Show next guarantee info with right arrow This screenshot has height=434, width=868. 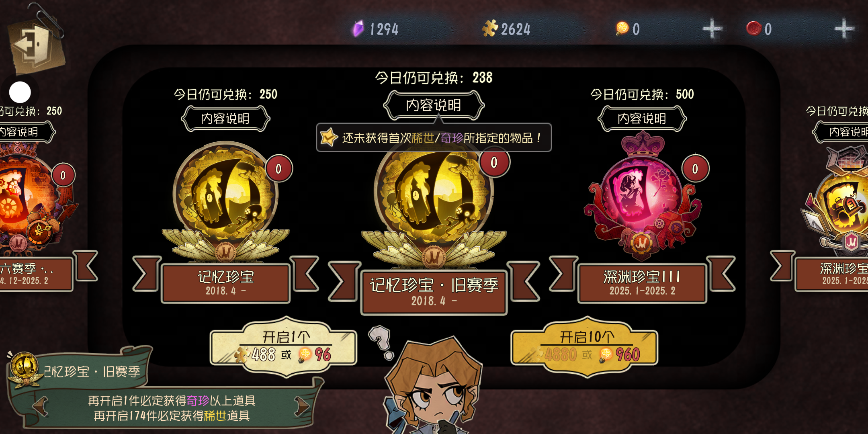tap(302, 406)
